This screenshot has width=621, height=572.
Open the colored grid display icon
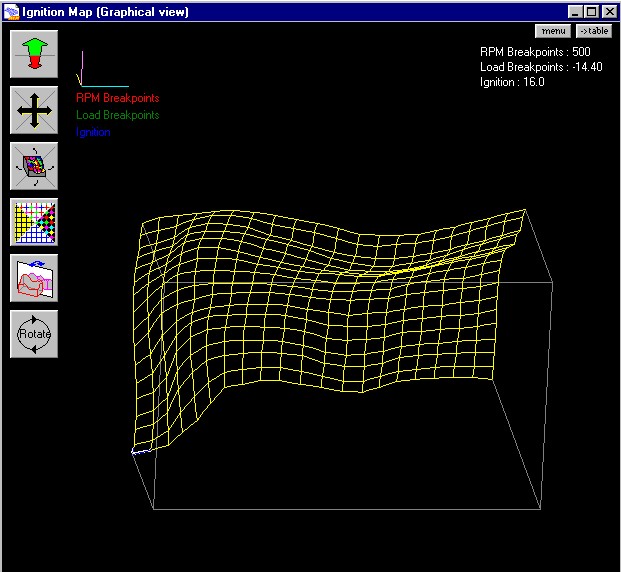pyautogui.click(x=34, y=222)
